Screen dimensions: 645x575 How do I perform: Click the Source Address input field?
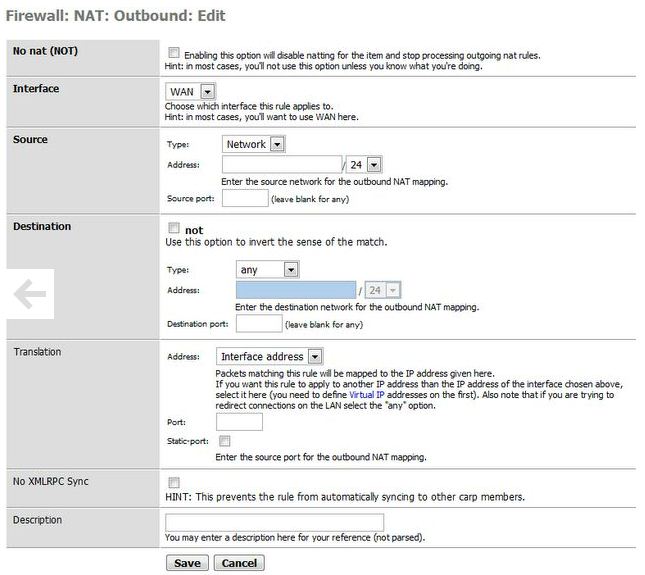(282, 165)
